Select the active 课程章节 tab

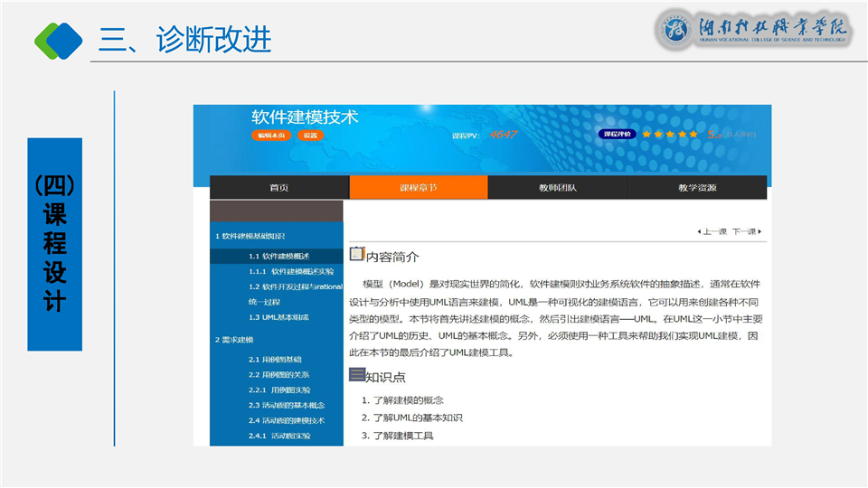pyautogui.click(x=419, y=188)
